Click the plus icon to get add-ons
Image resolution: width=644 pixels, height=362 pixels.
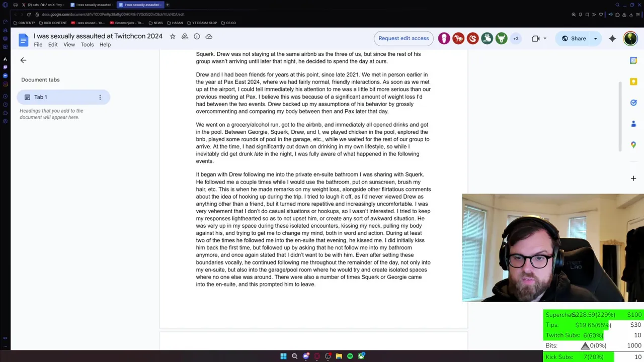coord(633,178)
